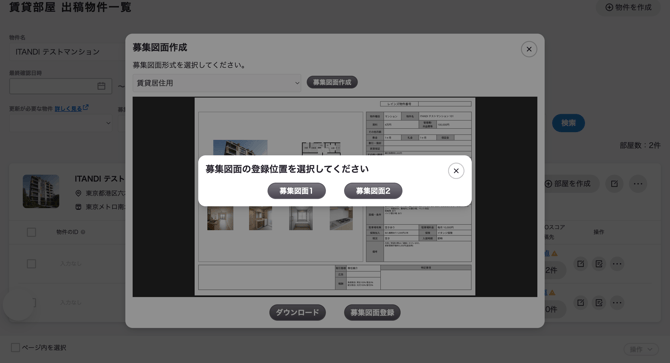Click edit icon beside 部屋を作成

pos(614,184)
